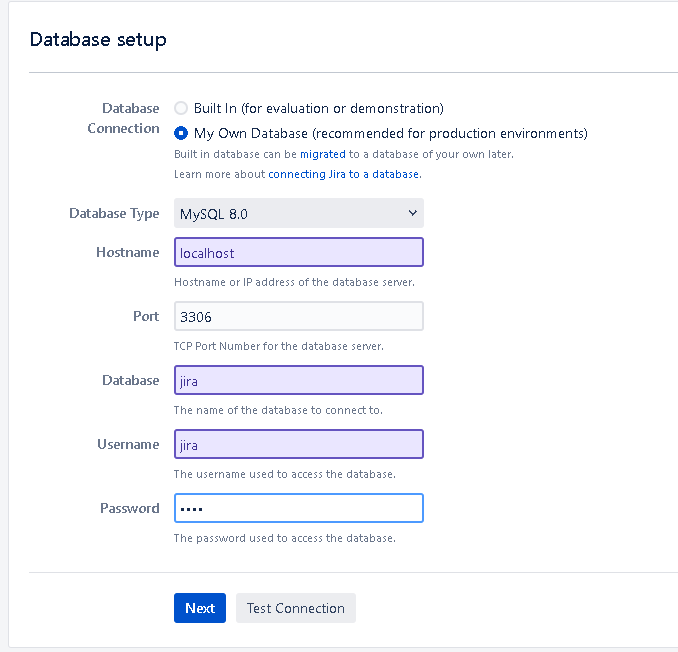The height and width of the screenshot is (652, 678).
Task: Click the Test Connection button
Action: point(295,608)
